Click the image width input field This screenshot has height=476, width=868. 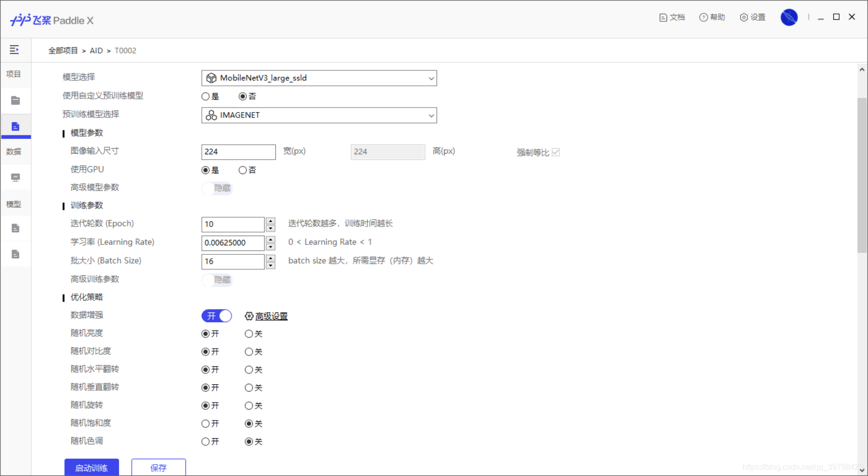click(239, 152)
